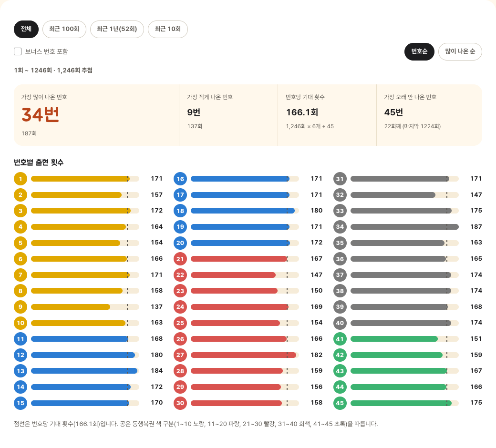This screenshot has height=448, width=496.
Task: Click the count 187 for number 34
Action: click(x=476, y=227)
